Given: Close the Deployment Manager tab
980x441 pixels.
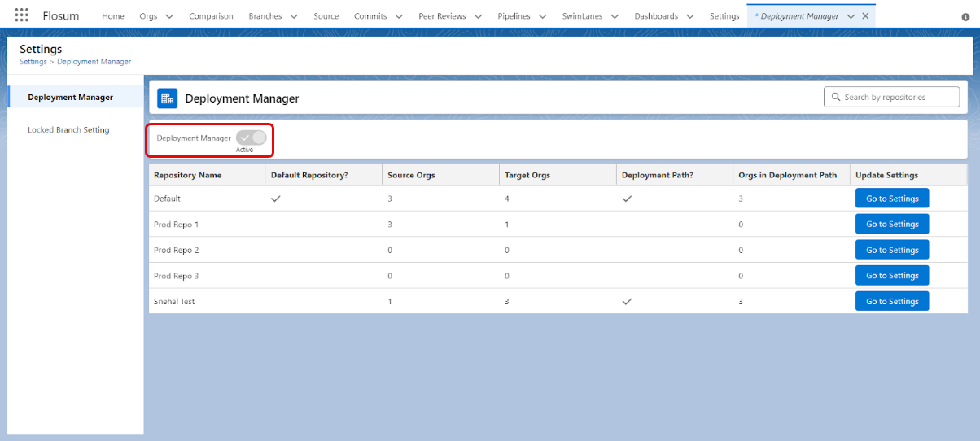Looking at the screenshot, I should coord(865,16).
